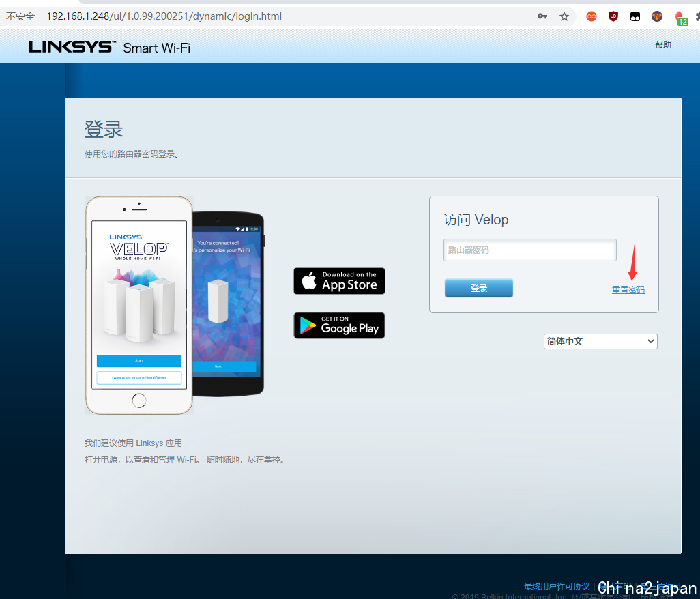
Task: Click the saved password key icon
Action: pos(542,16)
